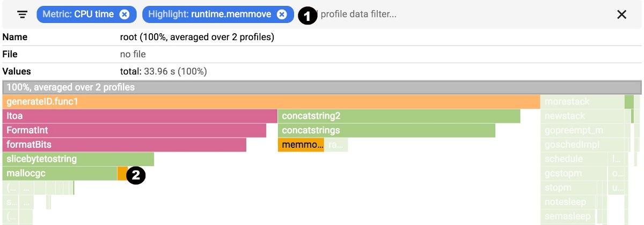
Task: Select the slicebytetostring frame
Action: pyautogui.click(x=78, y=160)
